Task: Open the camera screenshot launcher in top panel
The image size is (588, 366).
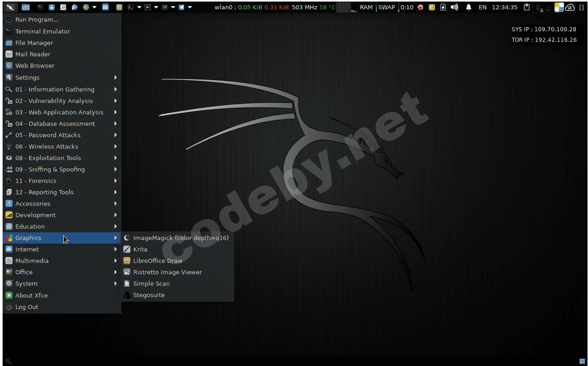Action: [105, 7]
